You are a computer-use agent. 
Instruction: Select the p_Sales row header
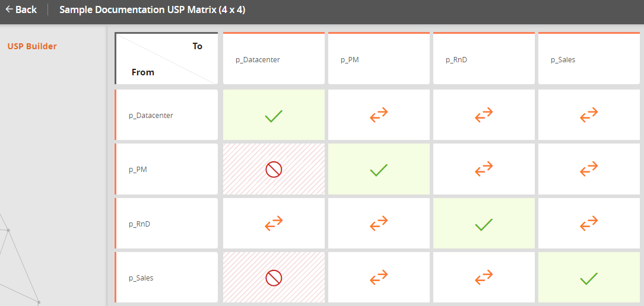point(167,278)
